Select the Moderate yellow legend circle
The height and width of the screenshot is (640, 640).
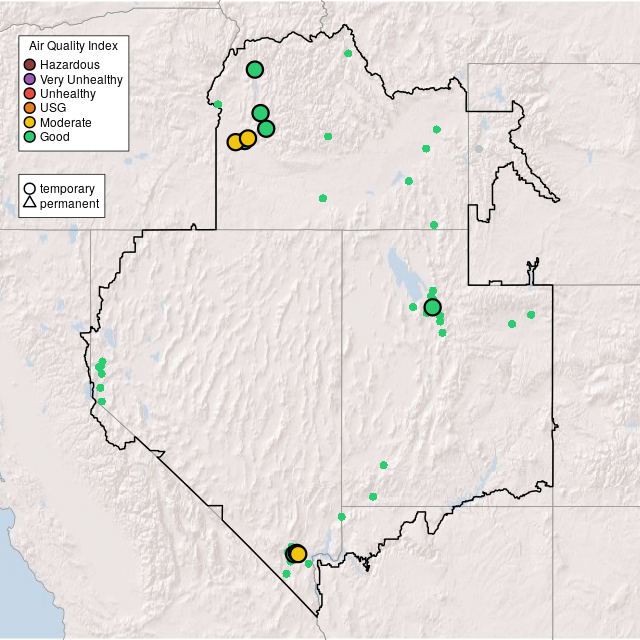click(x=30, y=122)
